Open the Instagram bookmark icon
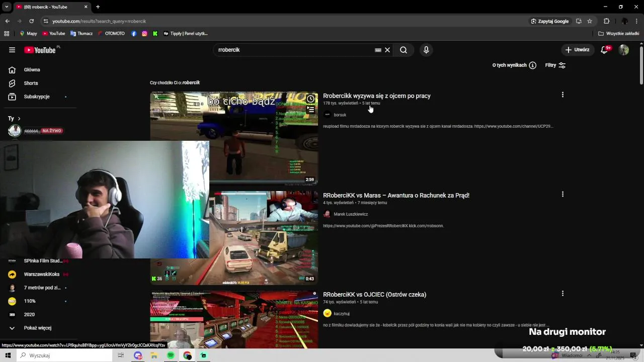 pyautogui.click(x=144, y=34)
